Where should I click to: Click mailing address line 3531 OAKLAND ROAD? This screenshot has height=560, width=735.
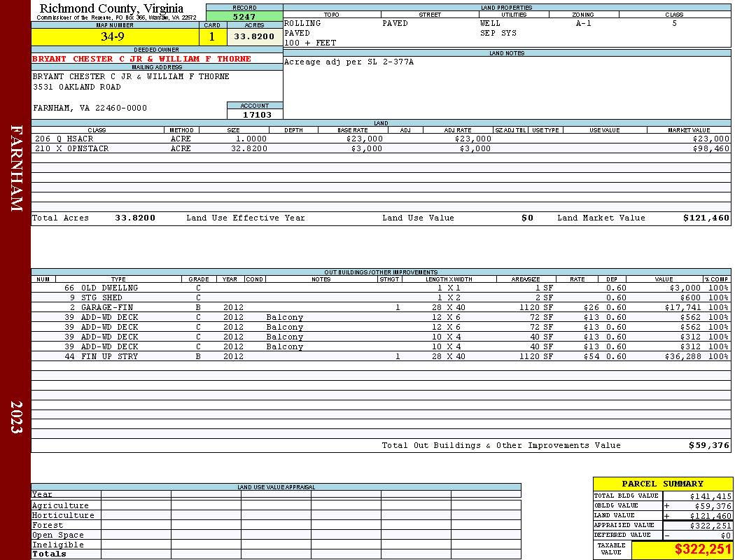coord(77,87)
